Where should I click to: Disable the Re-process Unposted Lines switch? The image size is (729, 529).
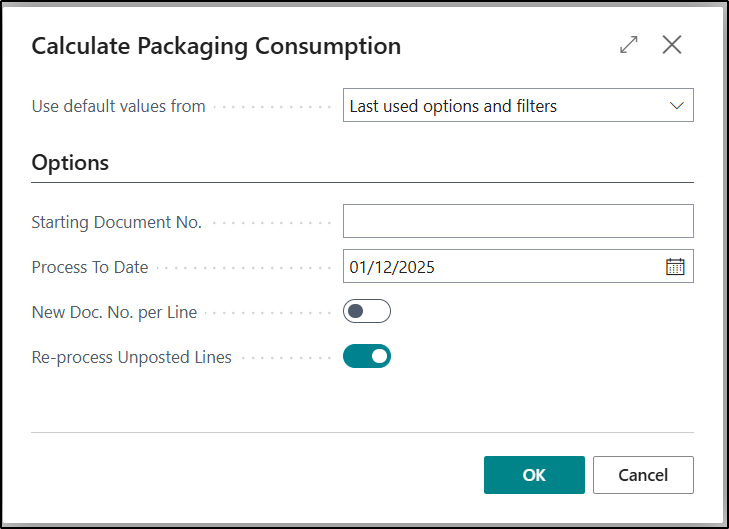(367, 356)
